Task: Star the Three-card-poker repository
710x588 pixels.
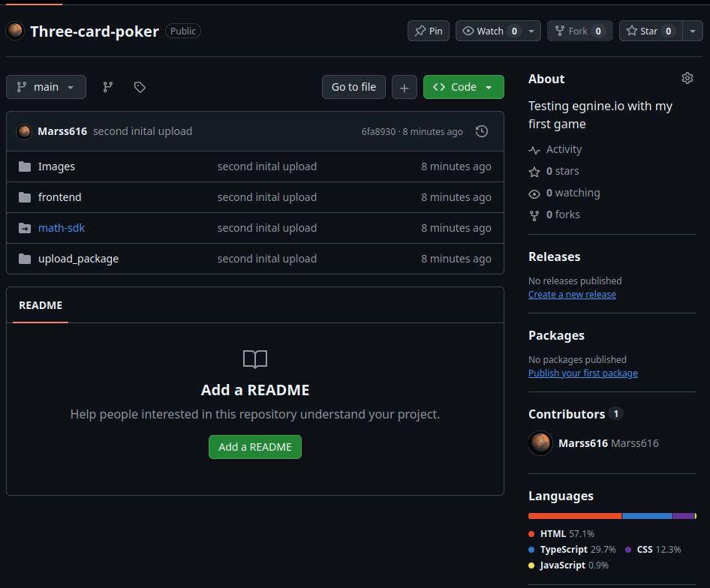Action: click(x=651, y=31)
